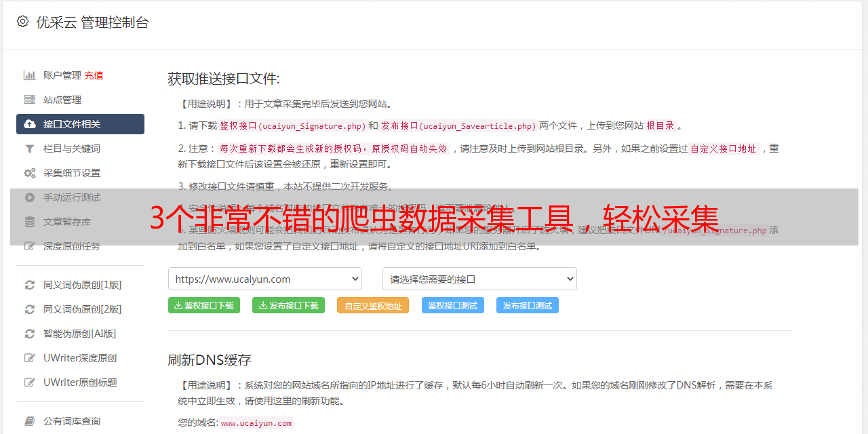The height and width of the screenshot is (434, 868).
Task: Click the edit icon for UWriter深度原创
Action: pyautogui.click(x=30, y=358)
